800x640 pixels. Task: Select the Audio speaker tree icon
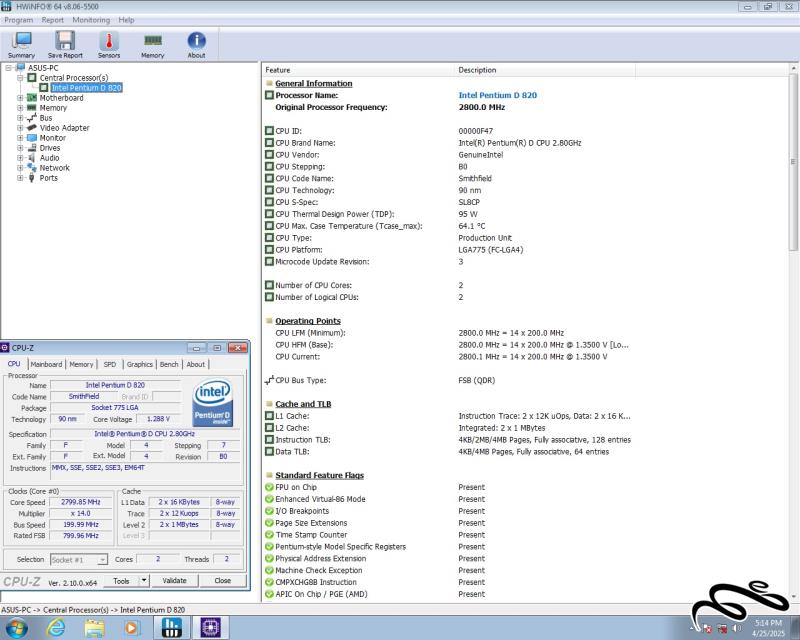(x=32, y=158)
